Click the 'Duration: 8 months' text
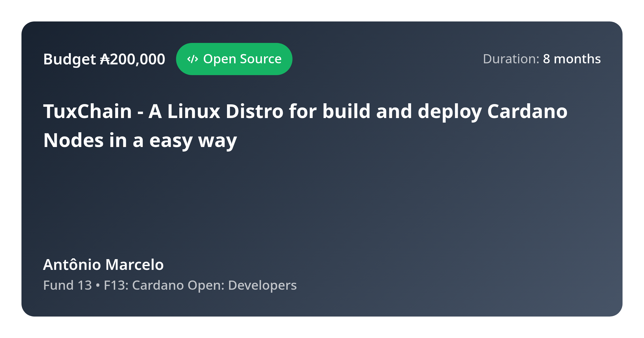Viewport: 644px width, 338px height. pos(542,59)
